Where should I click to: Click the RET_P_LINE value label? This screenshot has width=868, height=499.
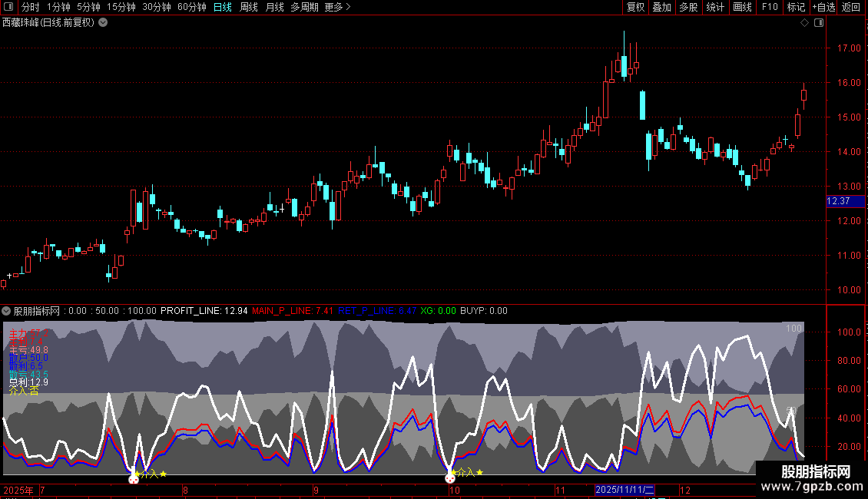(x=377, y=311)
